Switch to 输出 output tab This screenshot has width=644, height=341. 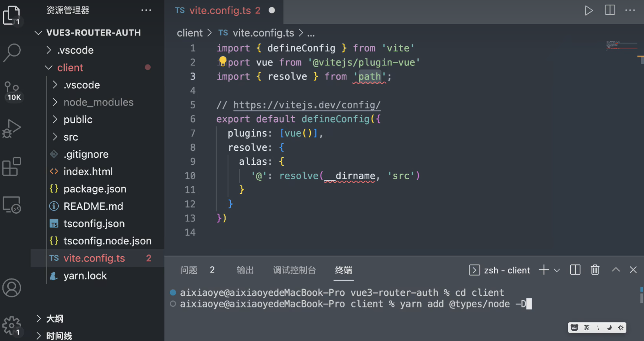pos(245,270)
